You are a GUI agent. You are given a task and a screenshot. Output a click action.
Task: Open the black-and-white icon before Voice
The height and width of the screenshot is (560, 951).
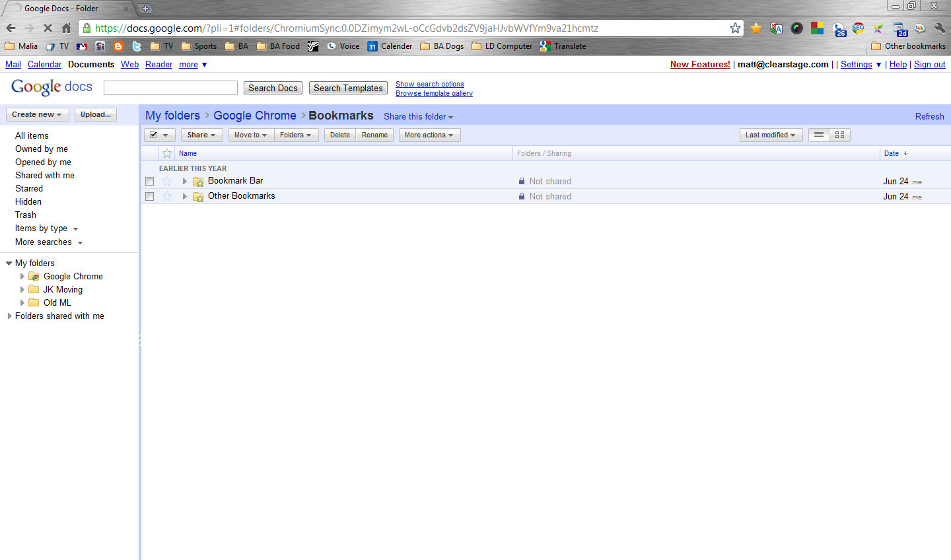pyautogui.click(x=313, y=46)
